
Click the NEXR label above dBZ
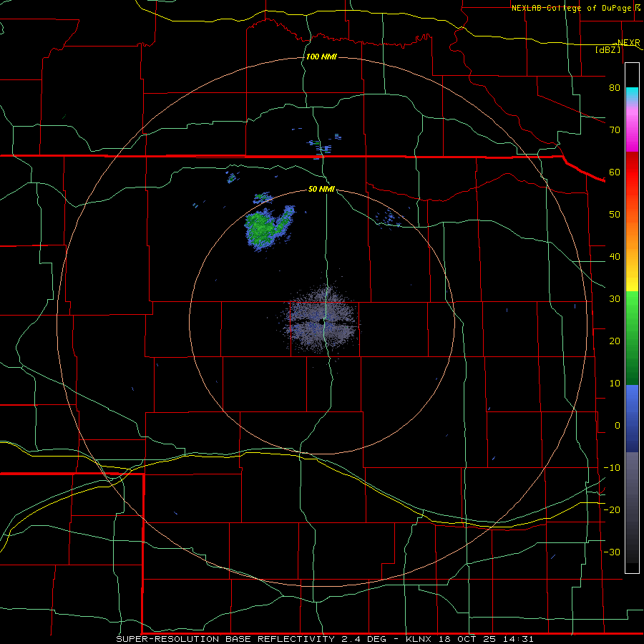pos(628,42)
